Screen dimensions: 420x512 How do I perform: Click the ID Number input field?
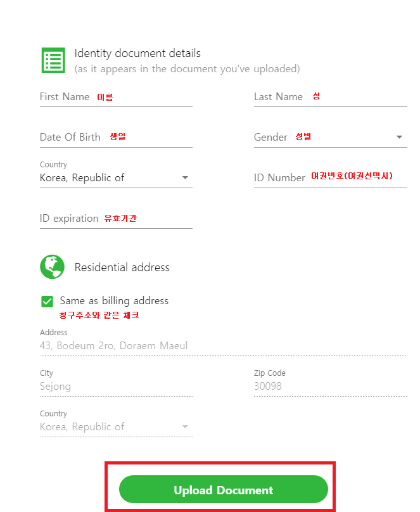coord(330,178)
